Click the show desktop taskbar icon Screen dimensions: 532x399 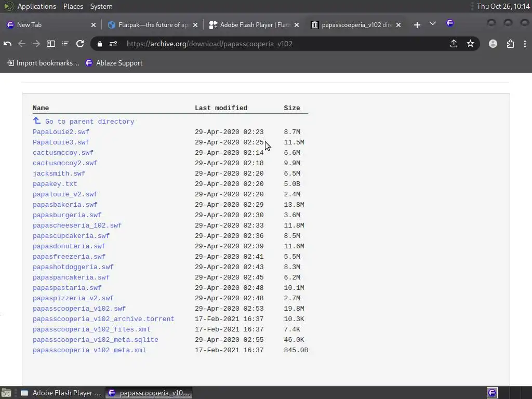tap(6, 393)
